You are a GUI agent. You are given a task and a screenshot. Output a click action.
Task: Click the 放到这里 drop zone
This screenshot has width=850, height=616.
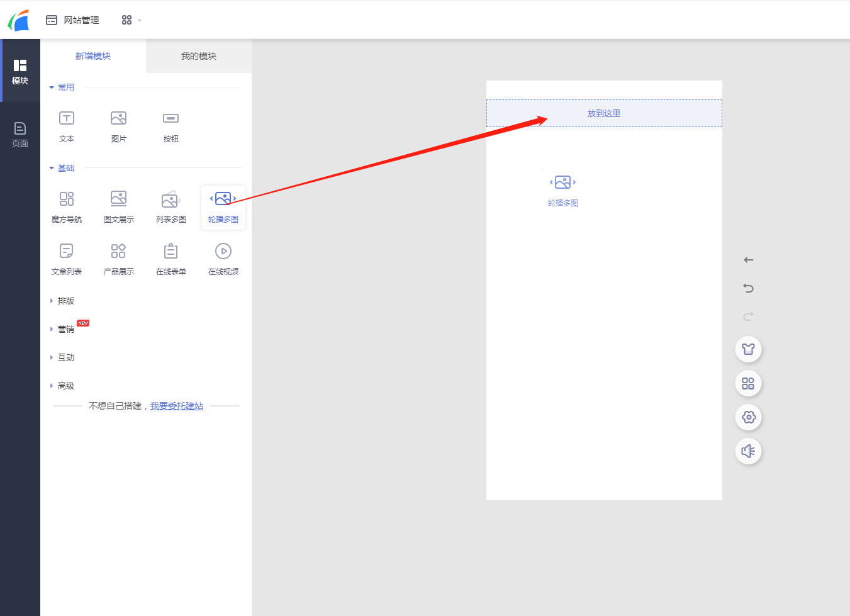604,113
